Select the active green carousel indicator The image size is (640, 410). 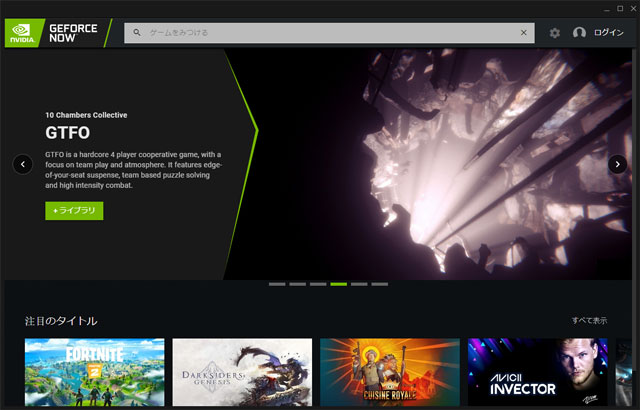tap(338, 284)
